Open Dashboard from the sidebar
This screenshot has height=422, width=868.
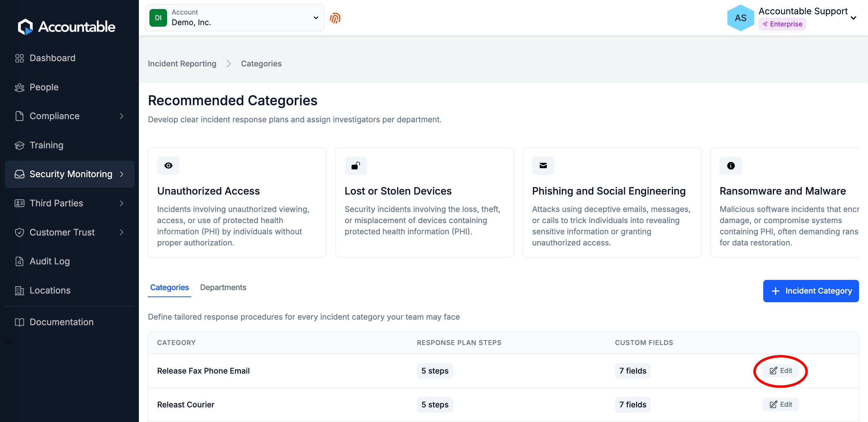(x=52, y=58)
